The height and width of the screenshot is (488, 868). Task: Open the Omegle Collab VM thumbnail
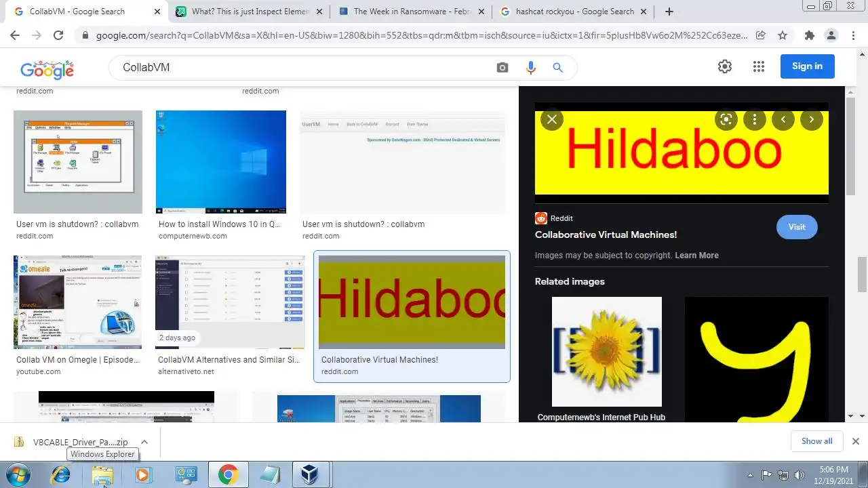[x=77, y=302]
